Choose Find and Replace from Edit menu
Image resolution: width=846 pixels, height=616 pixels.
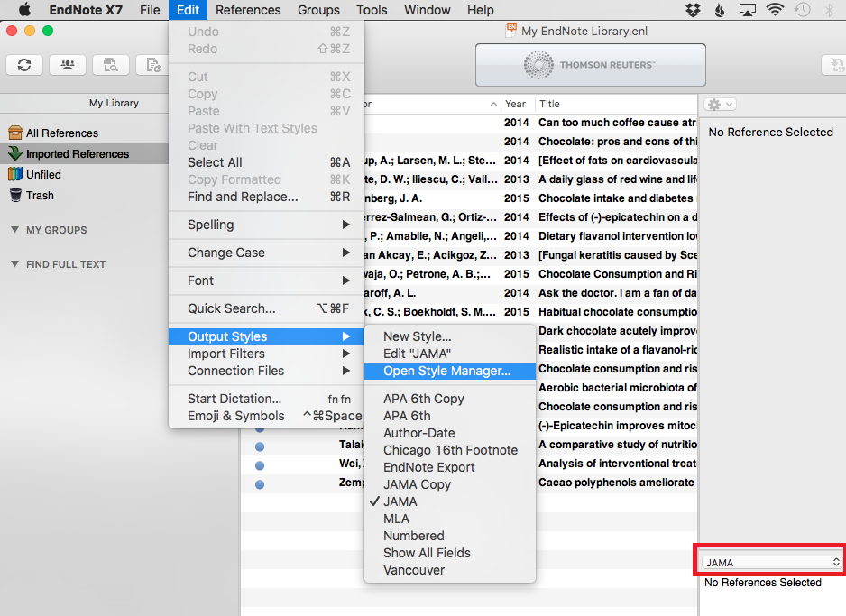click(267, 197)
